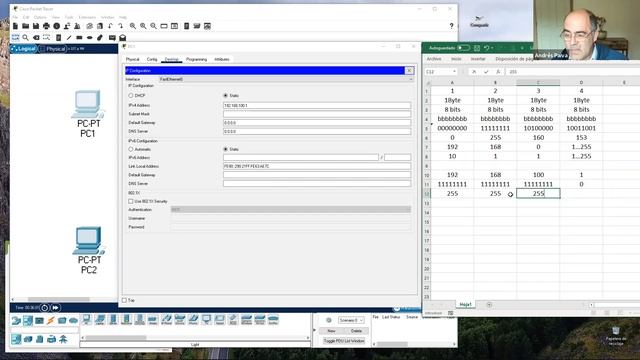Select the Hoja1 sheet tab
This screenshot has width=640, height=360.
pos(465,304)
